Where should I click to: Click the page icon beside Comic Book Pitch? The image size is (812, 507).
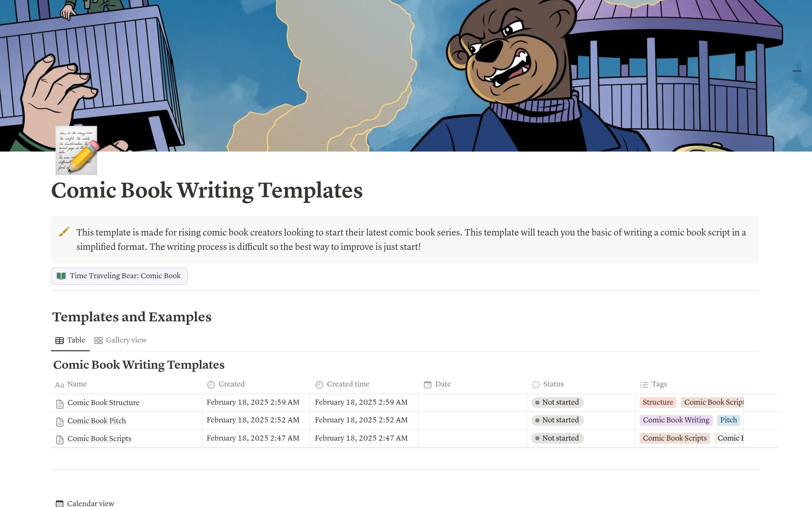[60, 422]
